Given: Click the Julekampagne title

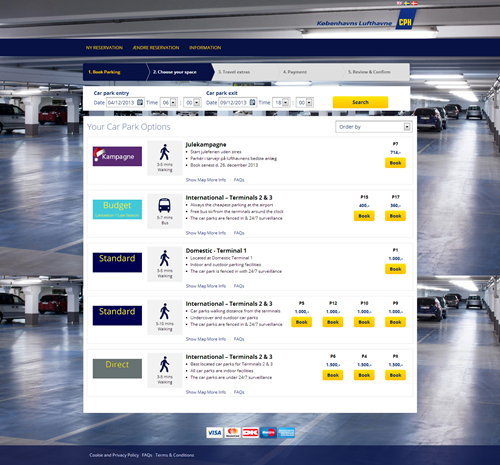Looking at the screenshot, I should point(206,144).
